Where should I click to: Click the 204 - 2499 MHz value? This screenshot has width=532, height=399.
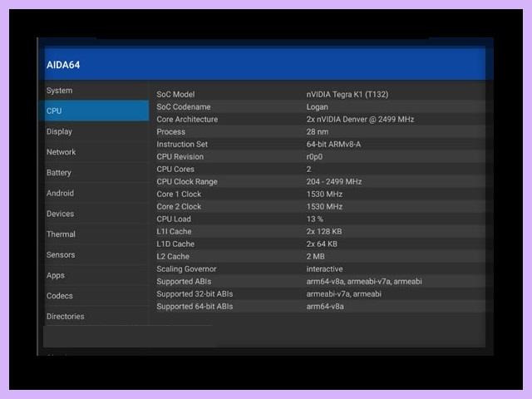pyautogui.click(x=334, y=182)
